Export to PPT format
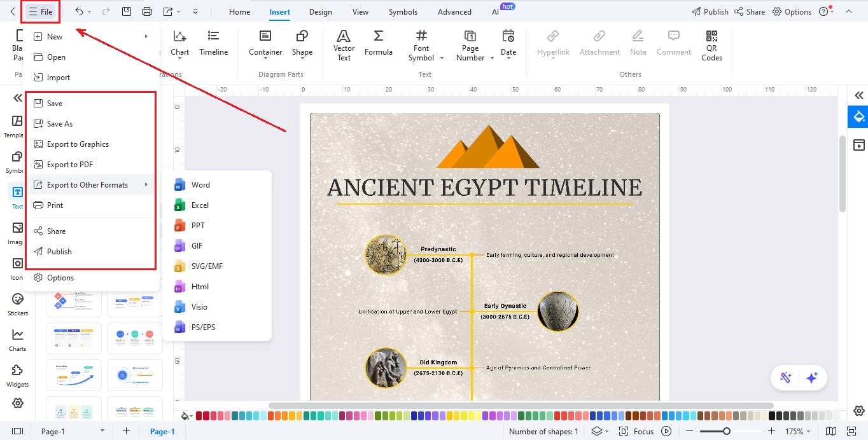The image size is (868, 440). coord(217,225)
